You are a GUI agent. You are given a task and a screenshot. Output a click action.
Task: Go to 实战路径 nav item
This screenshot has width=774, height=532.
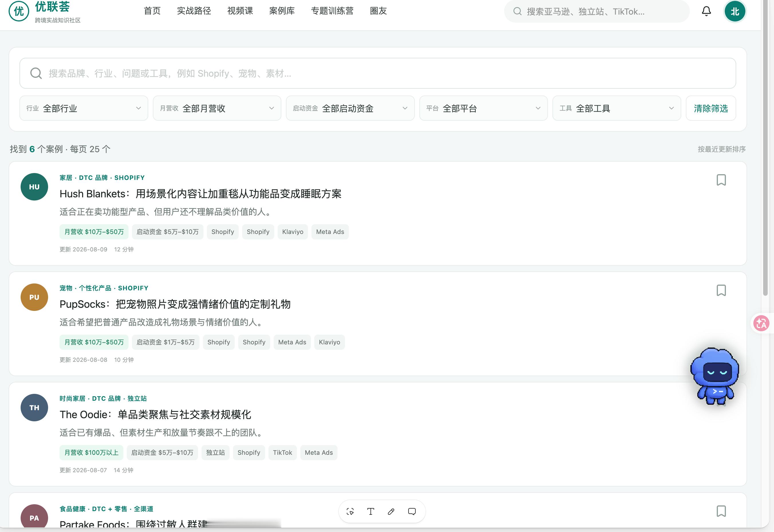194,11
